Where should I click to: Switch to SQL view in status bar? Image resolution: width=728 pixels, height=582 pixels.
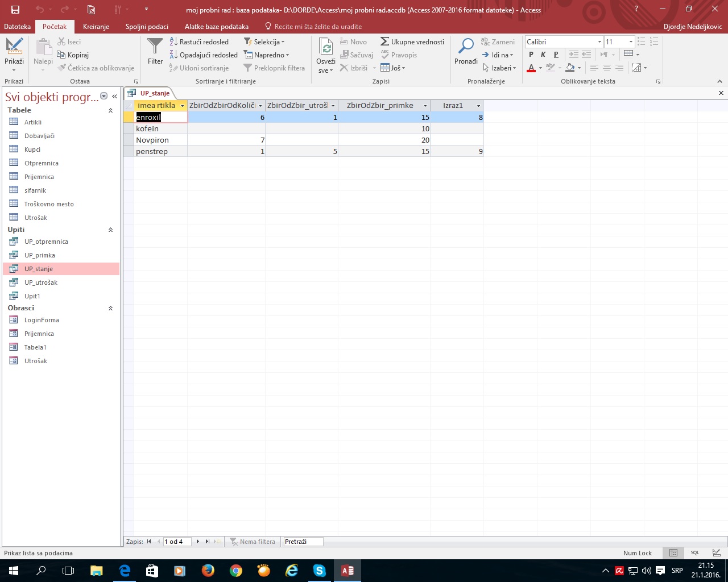[695, 553]
